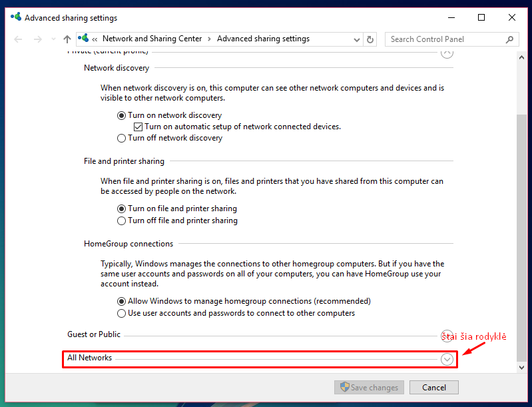Open the recent locations dropdown arrow
The image size is (532, 407).
(x=53, y=39)
